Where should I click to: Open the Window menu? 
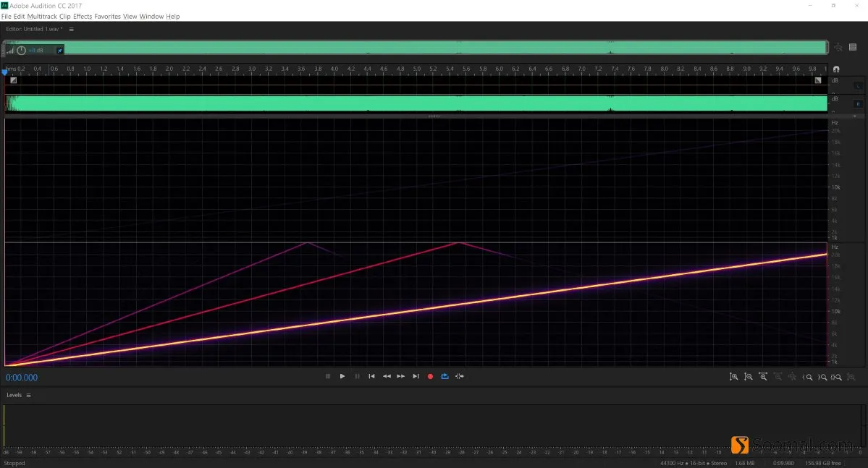[x=152, y=17]
